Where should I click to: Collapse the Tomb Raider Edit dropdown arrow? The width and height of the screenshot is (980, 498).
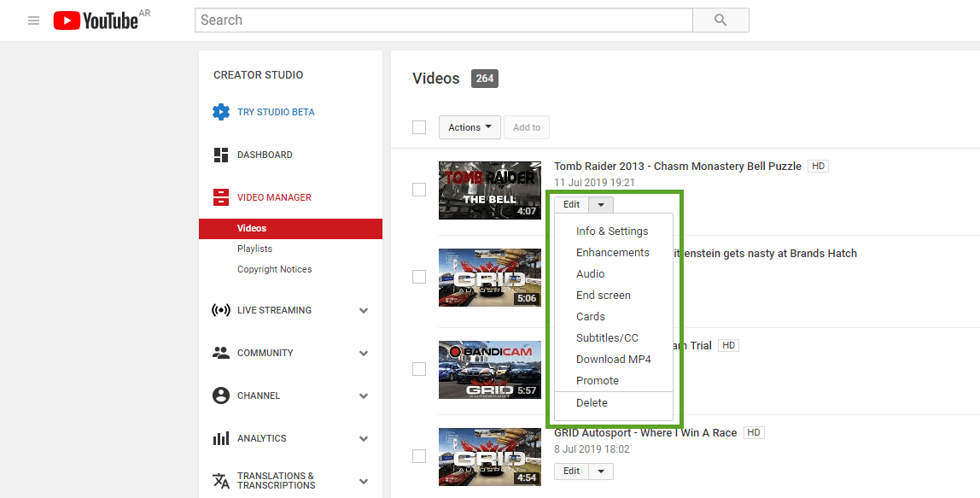coord(601,204)
